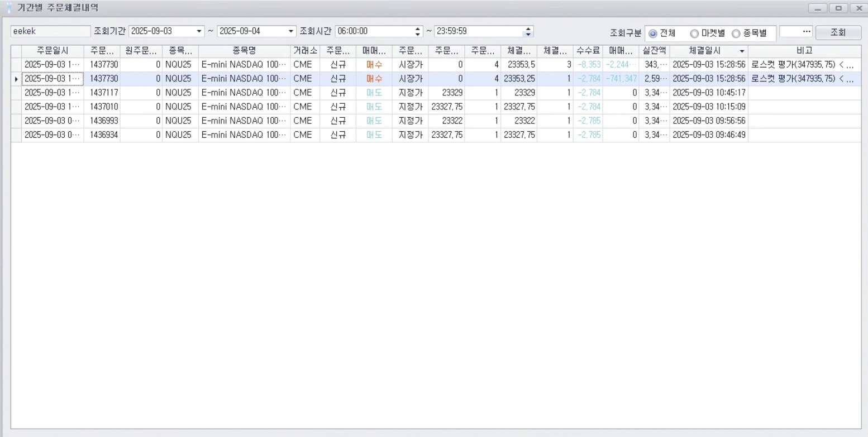
Task: Decrease the 06:00:00 start time with down arrow
Action: coord(418,34)
